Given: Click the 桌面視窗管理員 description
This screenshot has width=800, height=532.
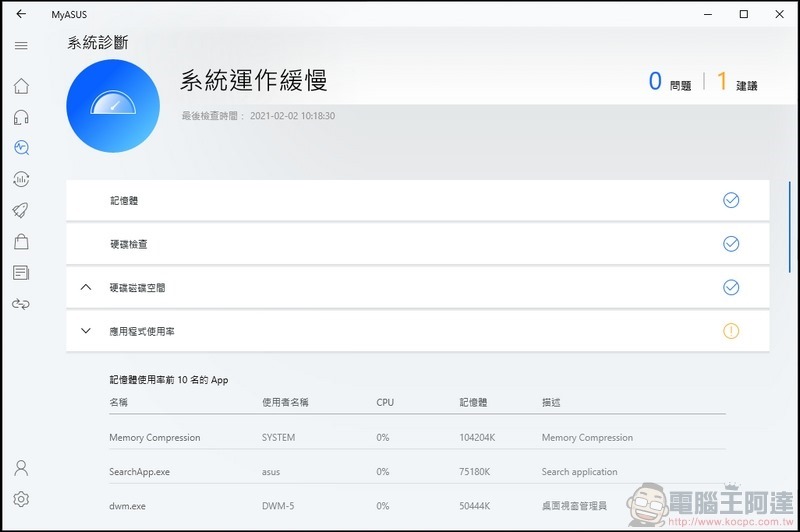Looking at the screenshot, I should pos(574,506).
